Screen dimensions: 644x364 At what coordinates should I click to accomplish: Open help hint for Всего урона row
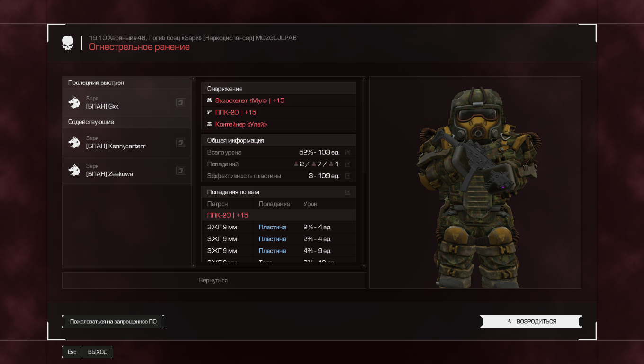tap(348, 152)
